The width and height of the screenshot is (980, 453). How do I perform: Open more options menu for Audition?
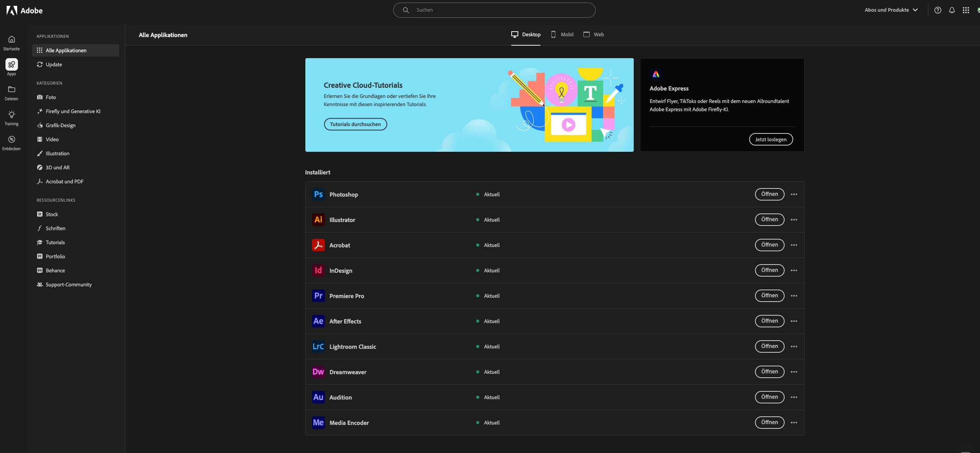(794, 397)
